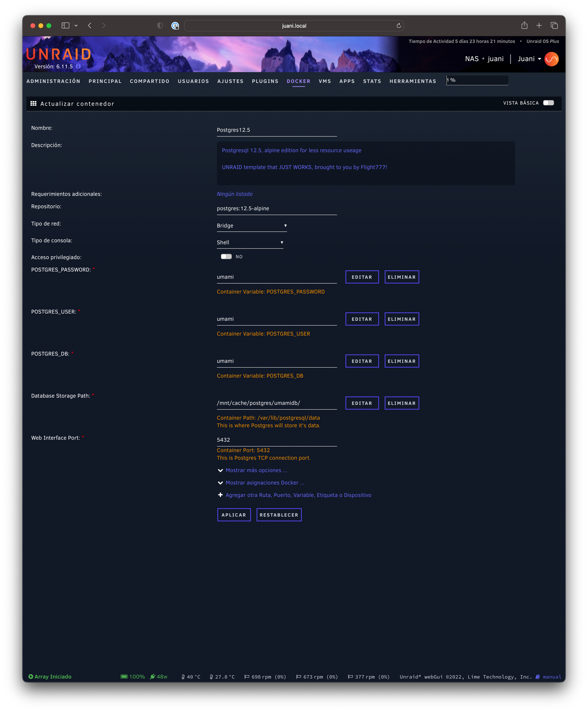Open the manual link in footer
Image resolution: width=588 pixels, height=712 pixels.
(552, 677)
